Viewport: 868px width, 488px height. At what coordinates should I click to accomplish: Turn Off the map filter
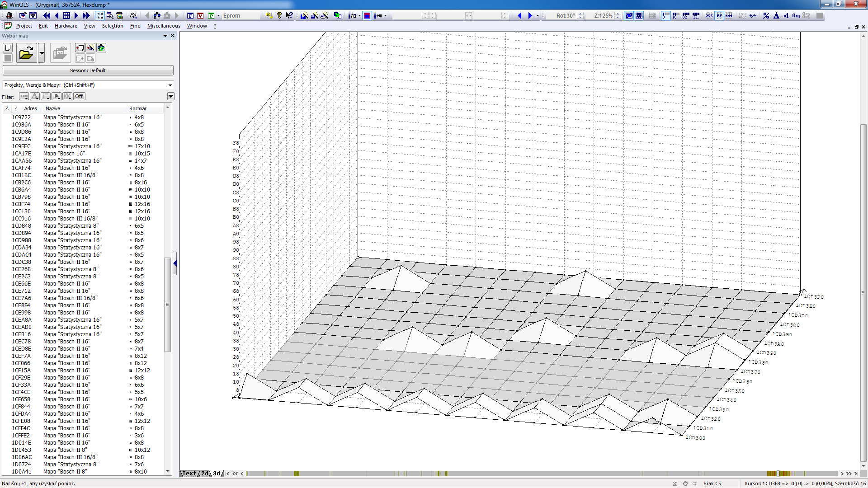point(79,96)
